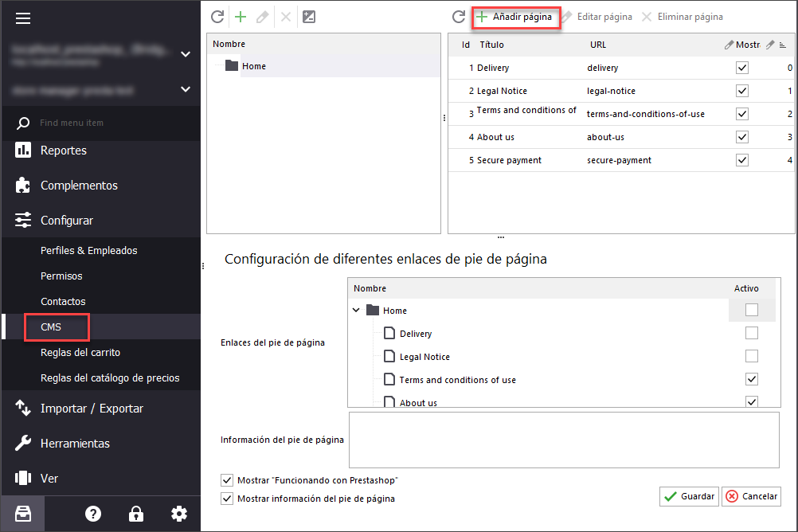Edit selected CMS category pencil icon

263,17
